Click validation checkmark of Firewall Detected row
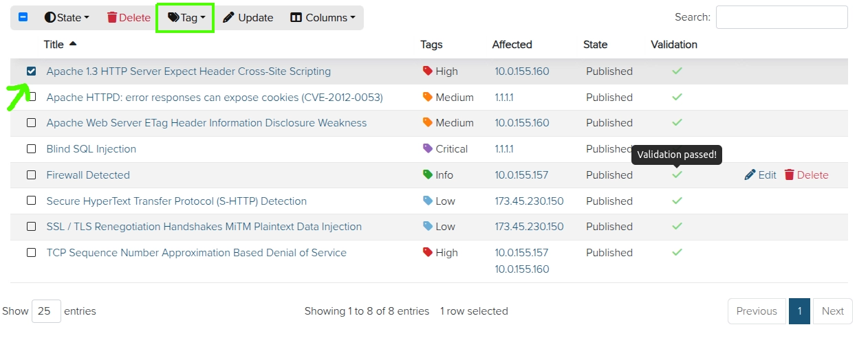Screen dimensions: 868x338 coord(677,174)
